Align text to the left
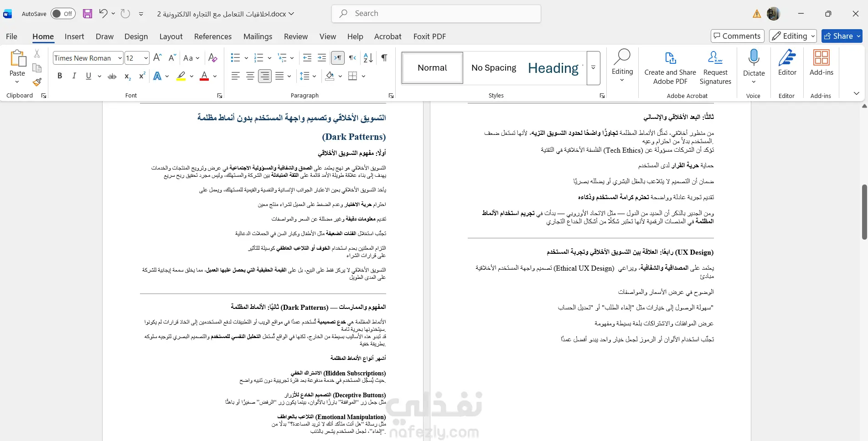Viewport: 868px width, 441px height. click(x=236, y=76)
